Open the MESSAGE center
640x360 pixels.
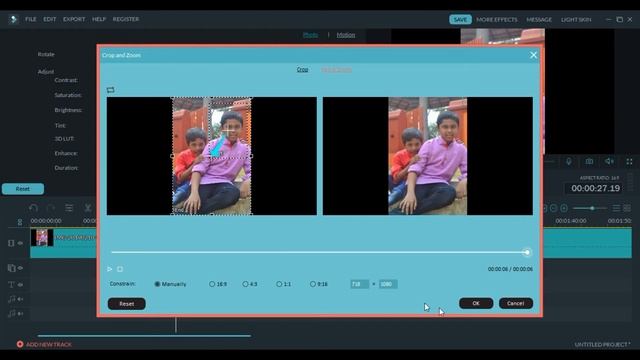coord(539,20)
